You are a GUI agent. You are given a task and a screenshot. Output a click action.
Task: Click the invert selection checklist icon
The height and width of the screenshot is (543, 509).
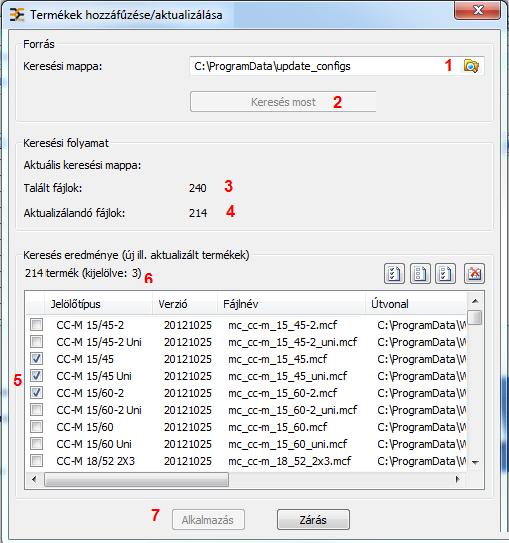pos(445,274)
